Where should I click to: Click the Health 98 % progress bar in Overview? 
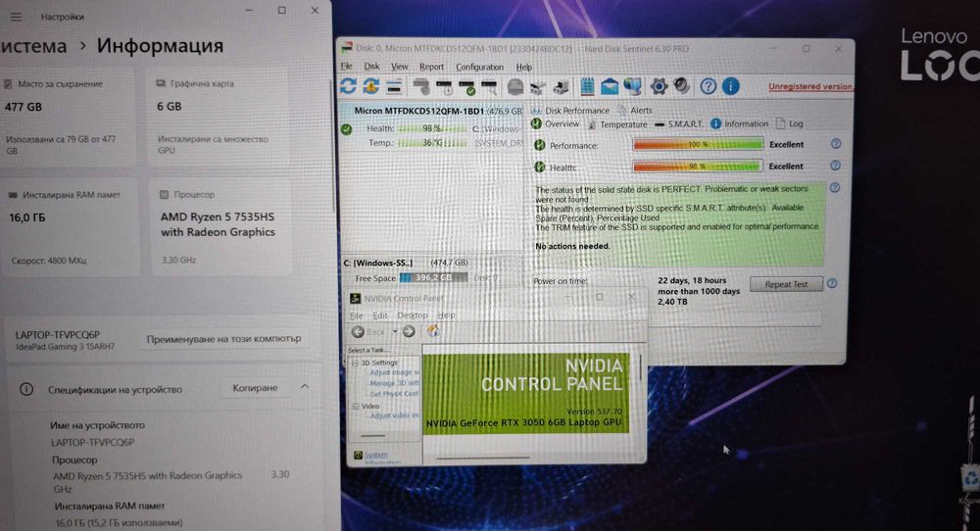(x=697, y=167)
